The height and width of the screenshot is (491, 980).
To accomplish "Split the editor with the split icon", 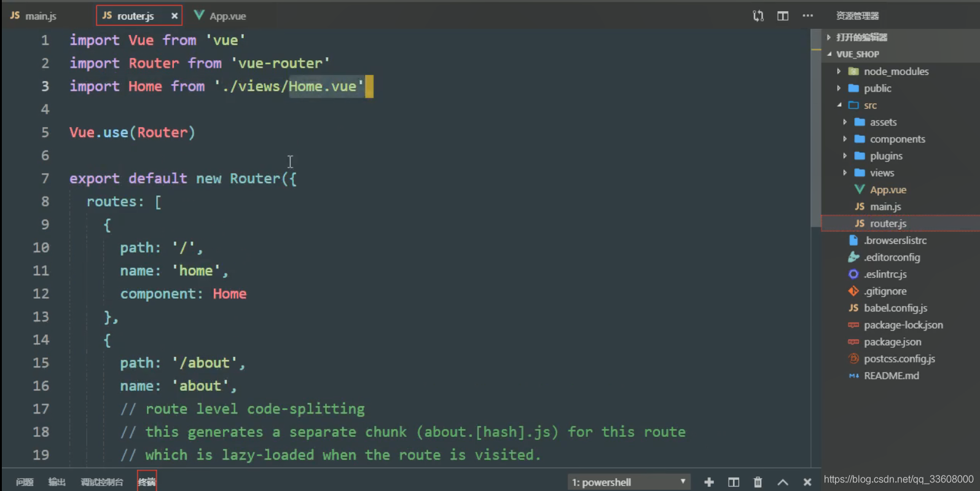I will coord(783,16).
